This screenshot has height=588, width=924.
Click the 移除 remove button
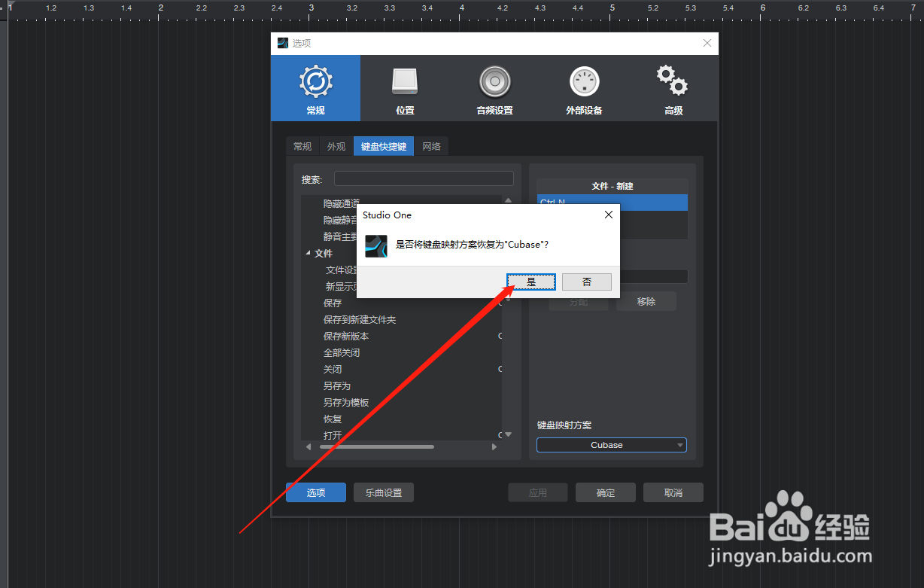pyautogui.click(x=646, y=301)
